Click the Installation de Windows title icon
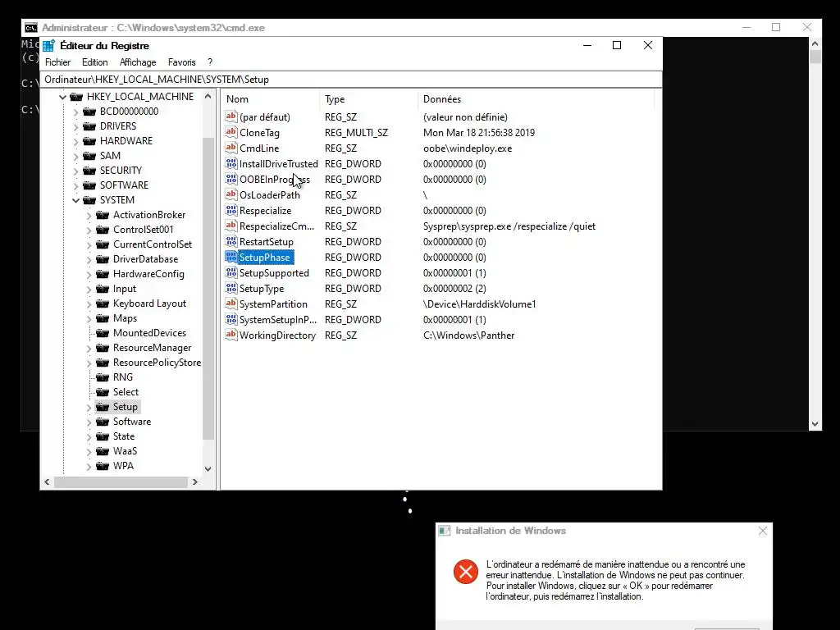The image size is (840, 630). coord(444,531)
